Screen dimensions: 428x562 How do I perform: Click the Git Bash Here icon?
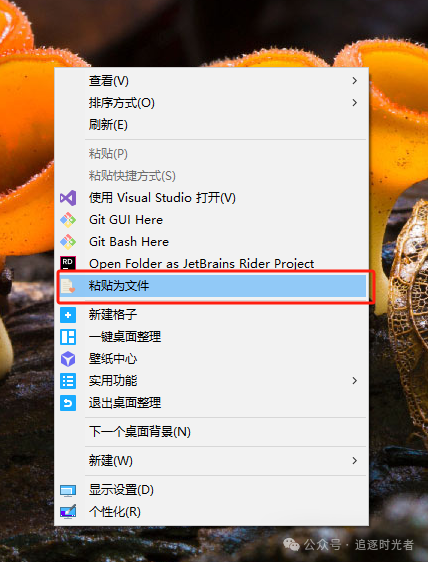tap(68, 242)
